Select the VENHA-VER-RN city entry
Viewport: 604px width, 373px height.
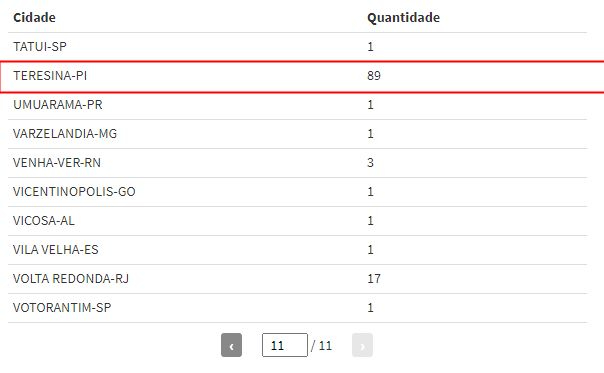(57, 163)
